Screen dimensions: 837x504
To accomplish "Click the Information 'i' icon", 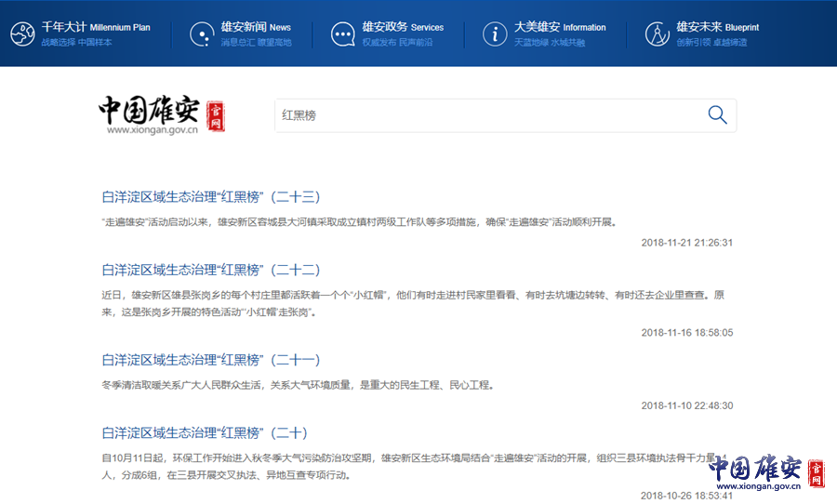I will [x=495, y=34].
